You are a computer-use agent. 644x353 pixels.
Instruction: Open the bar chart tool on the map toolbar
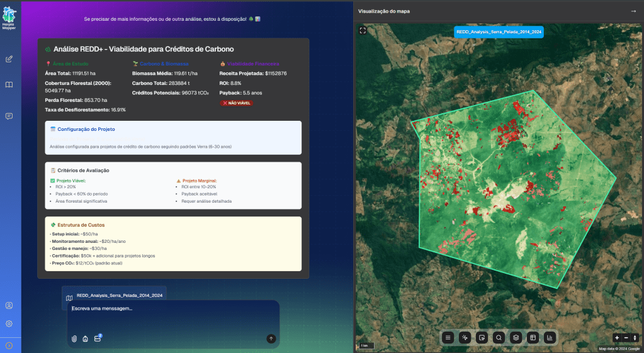[550, 337]
